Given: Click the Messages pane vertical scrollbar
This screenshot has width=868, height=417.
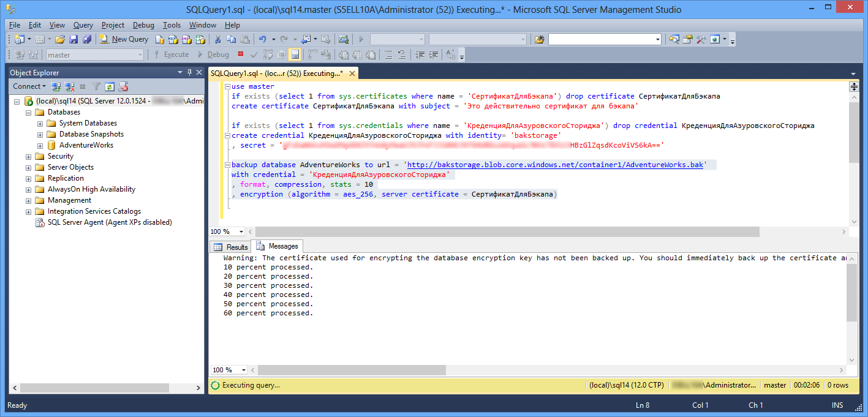Looking at the screenshot, I should coord(853,293).
